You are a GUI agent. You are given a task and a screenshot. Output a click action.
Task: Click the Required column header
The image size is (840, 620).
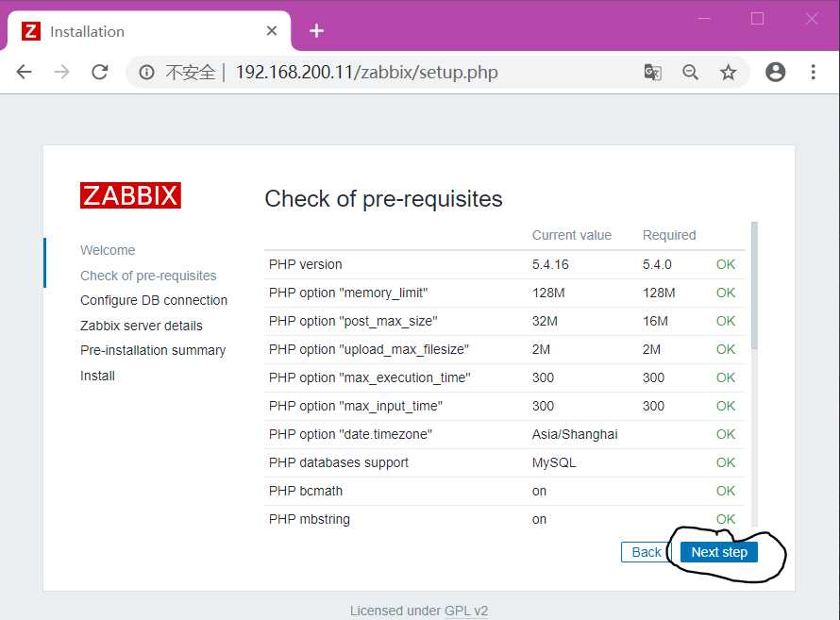click(669, 235)
